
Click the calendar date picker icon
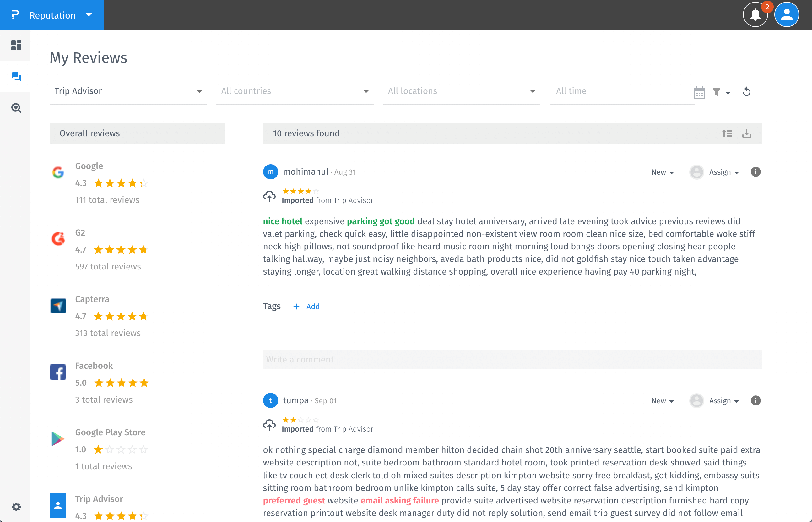tap(699, 92)
